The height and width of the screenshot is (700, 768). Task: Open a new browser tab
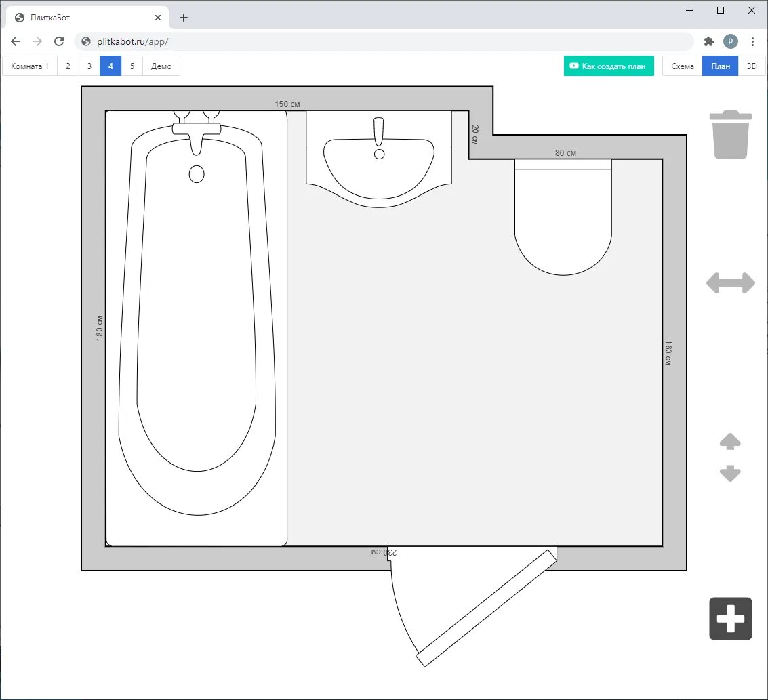pos(184,18)
